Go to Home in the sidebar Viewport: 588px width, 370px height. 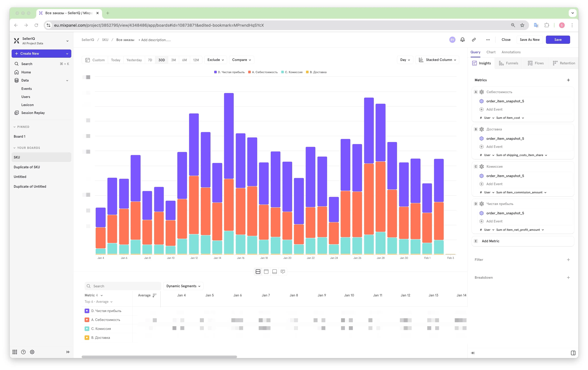point(41,72)
